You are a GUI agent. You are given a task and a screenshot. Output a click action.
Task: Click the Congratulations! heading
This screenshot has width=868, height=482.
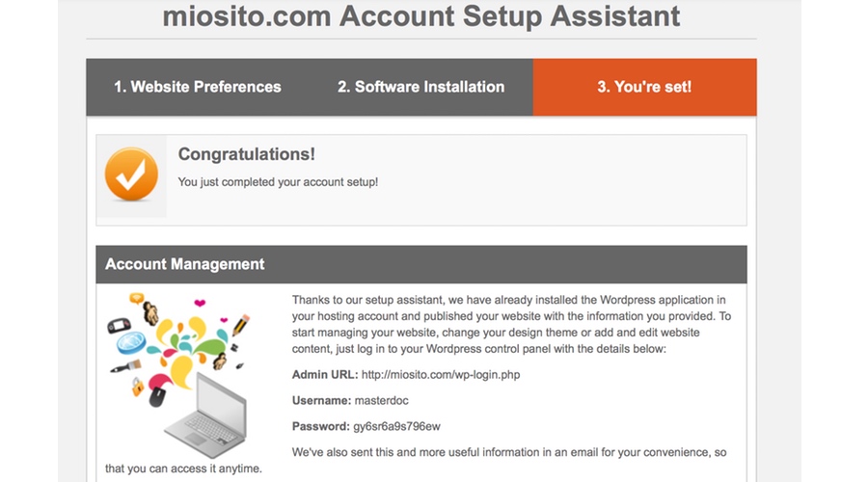pyautogui.click(x=246, y=154)
